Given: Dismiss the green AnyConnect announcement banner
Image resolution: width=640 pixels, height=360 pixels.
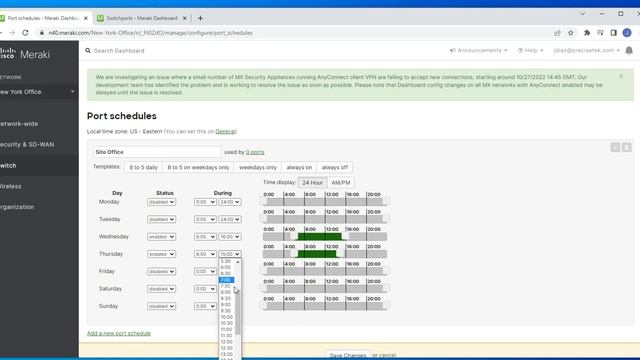Looking at the screenshot, I should click(621, 76).
